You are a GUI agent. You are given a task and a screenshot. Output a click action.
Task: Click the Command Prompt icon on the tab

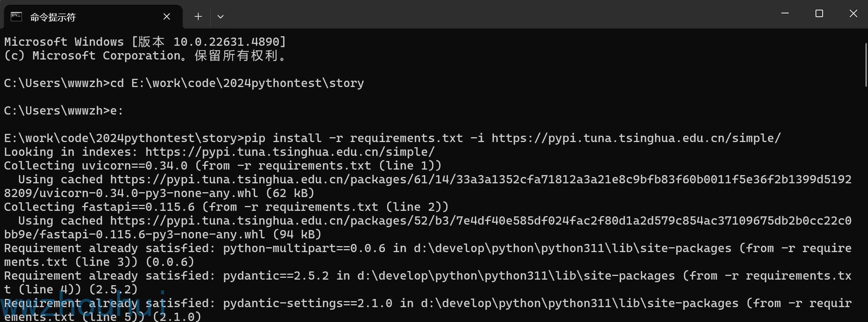pos(16,17)
